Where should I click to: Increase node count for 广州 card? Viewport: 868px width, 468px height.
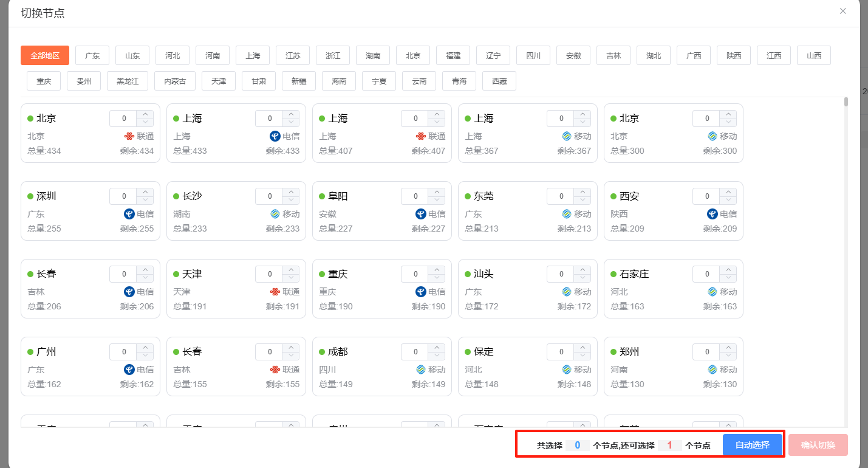click(x=145, y=348)
